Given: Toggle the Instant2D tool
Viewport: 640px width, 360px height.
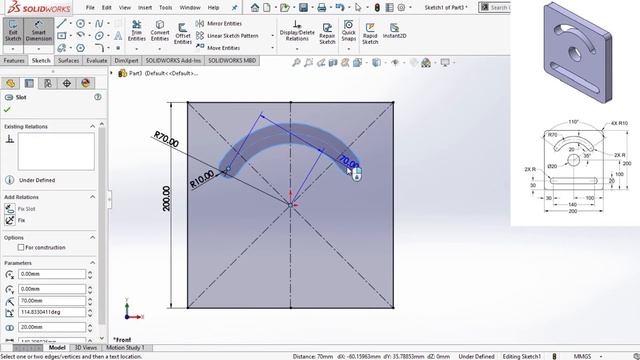Looking at the screenshot, I should [x=394, y=31].
